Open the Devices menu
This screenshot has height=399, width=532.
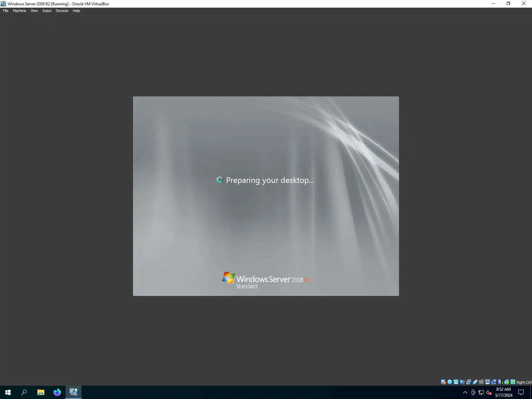click(x=62, y=11)
